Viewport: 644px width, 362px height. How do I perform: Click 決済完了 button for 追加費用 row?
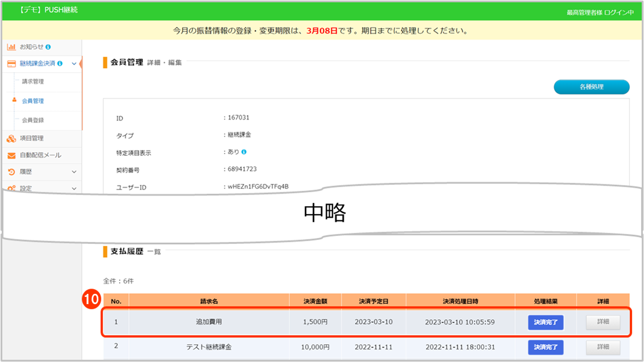pos(546,322)
